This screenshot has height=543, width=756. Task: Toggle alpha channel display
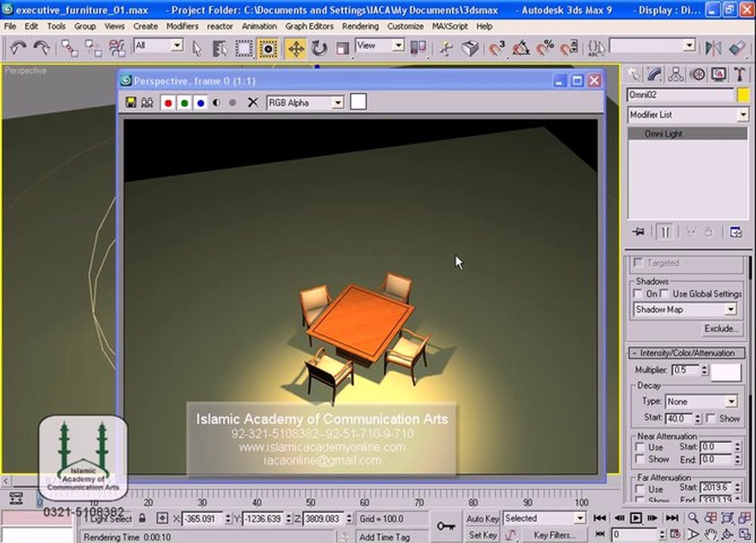(217, 103)
